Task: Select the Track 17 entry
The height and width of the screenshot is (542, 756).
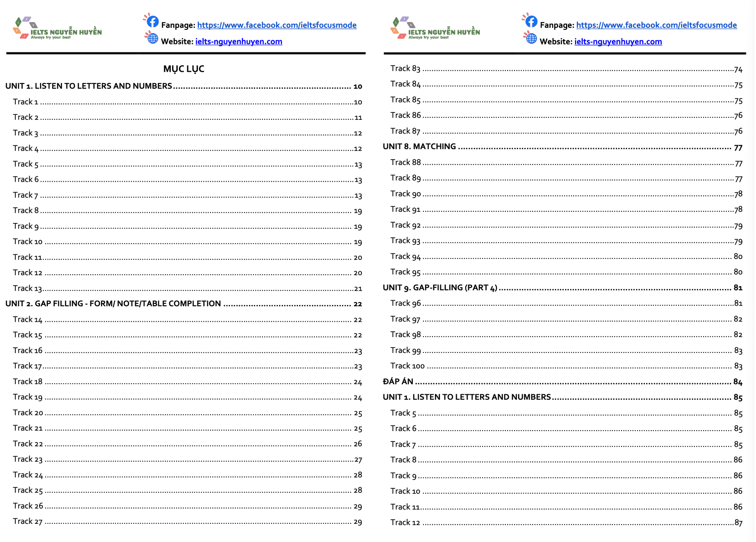Action: pyautogui.click(x=187, y=366)
